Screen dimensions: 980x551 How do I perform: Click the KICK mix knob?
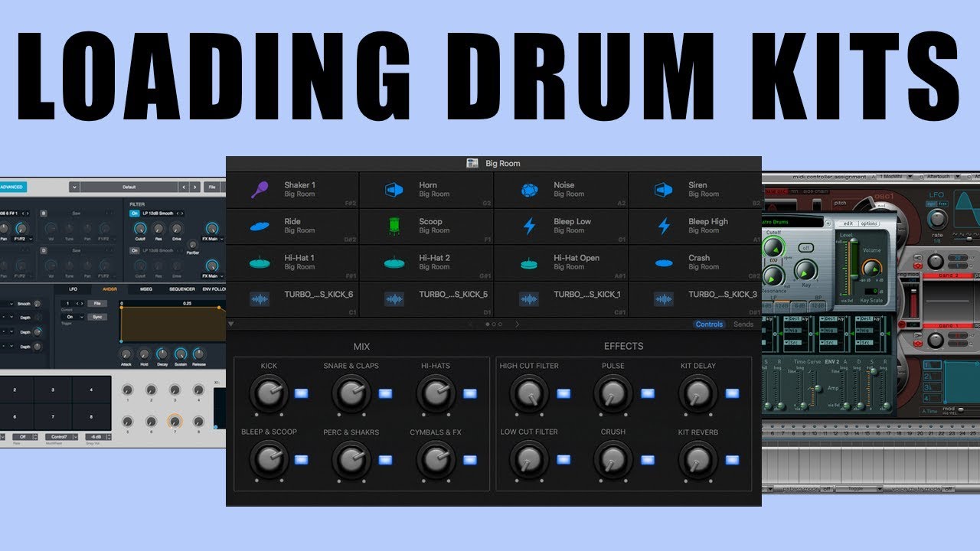click(x=268, y=393)
